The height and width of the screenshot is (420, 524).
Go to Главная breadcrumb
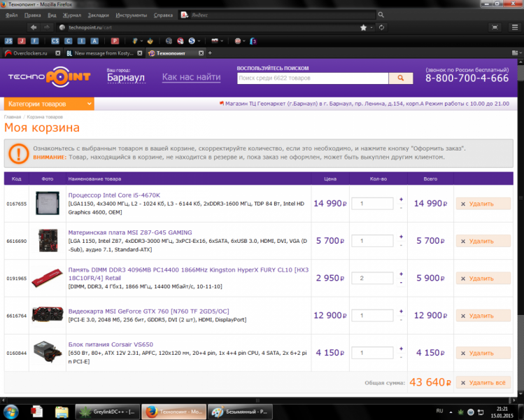click(x=13, y=117)
